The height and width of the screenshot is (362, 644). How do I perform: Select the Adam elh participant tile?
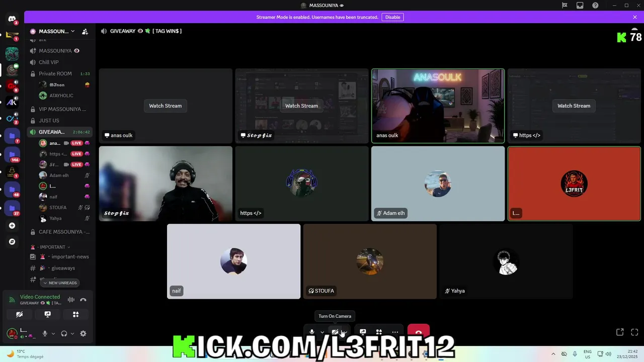pos(438,184)
